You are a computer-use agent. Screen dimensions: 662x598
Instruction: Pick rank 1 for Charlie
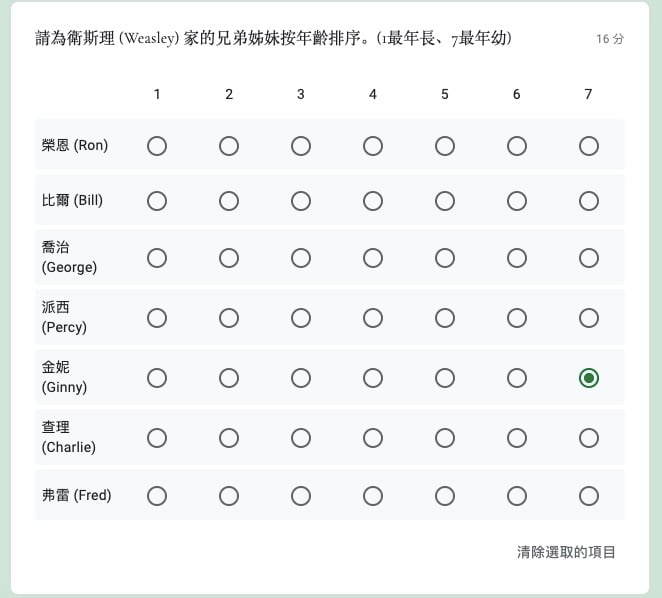pos(157,438)
